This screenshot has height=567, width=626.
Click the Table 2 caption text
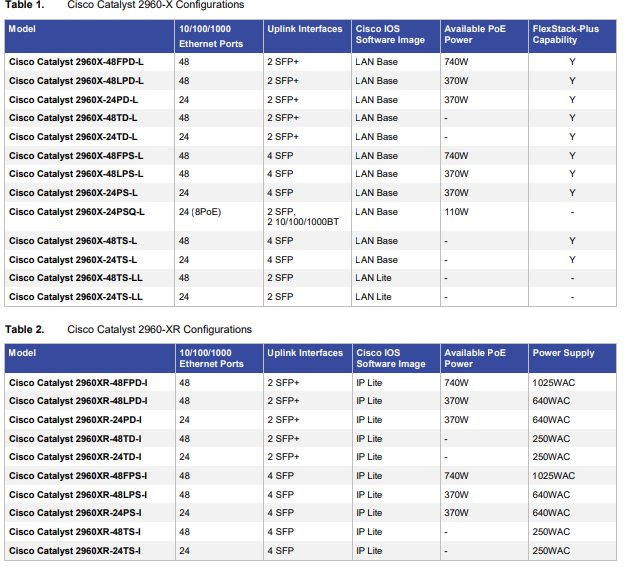(x=159, y=329)
